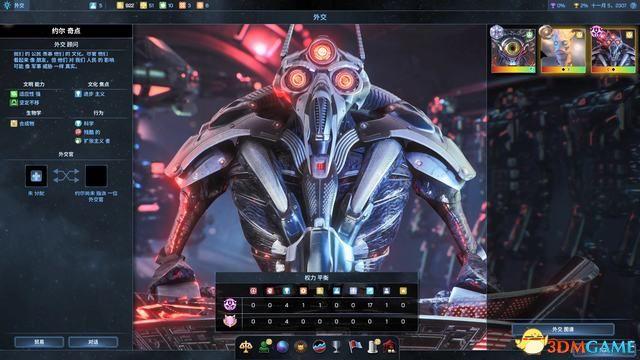Select the eye alien civilization portrait
This screenshot has height=360, width=640.
tap(513, 49)
